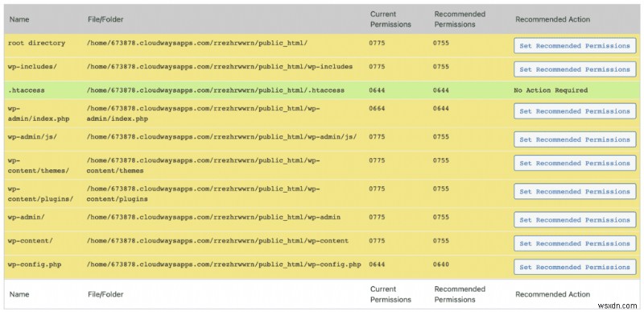Click top 'Recommended Action' column header

point(553,19)
